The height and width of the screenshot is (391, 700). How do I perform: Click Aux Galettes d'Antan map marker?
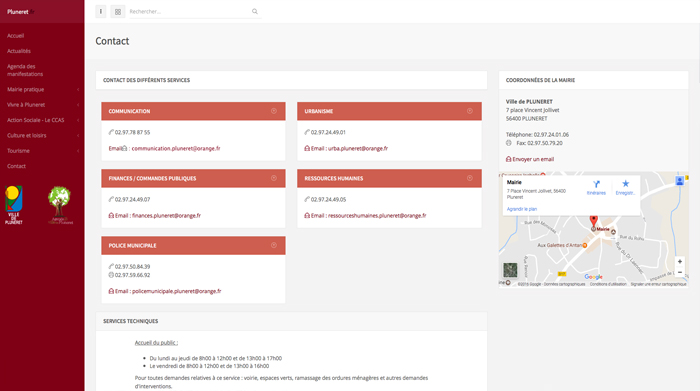585,245
